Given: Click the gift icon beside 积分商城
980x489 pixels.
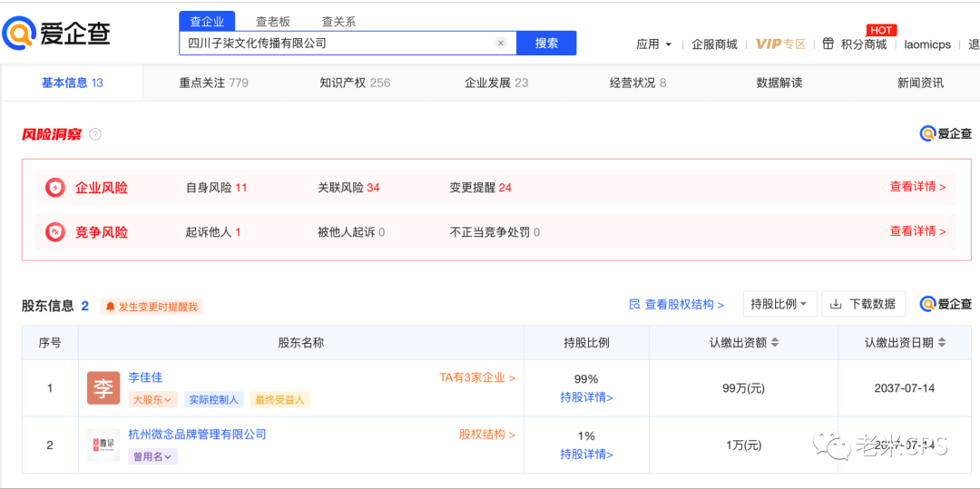Looking at the screenshot, I should pos(828,44).
